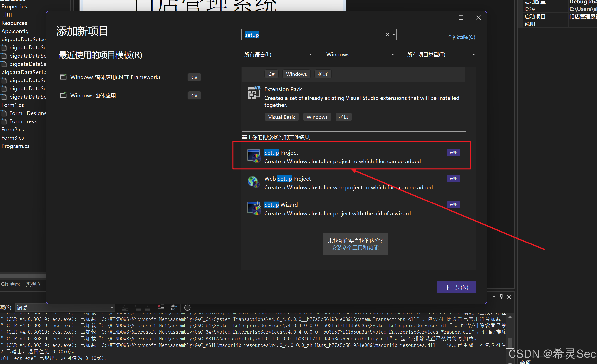Click the Setup Wizard template icon
Viewport: 597px width, 364px height.
pos(254,208)
